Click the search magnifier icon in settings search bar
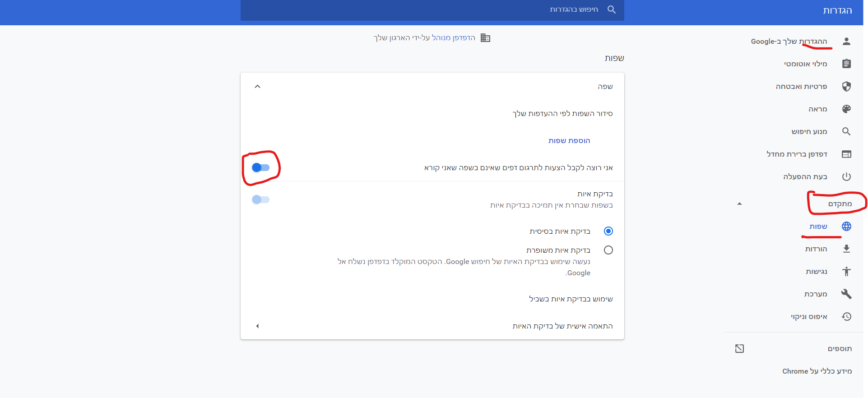 click(612, 9)
